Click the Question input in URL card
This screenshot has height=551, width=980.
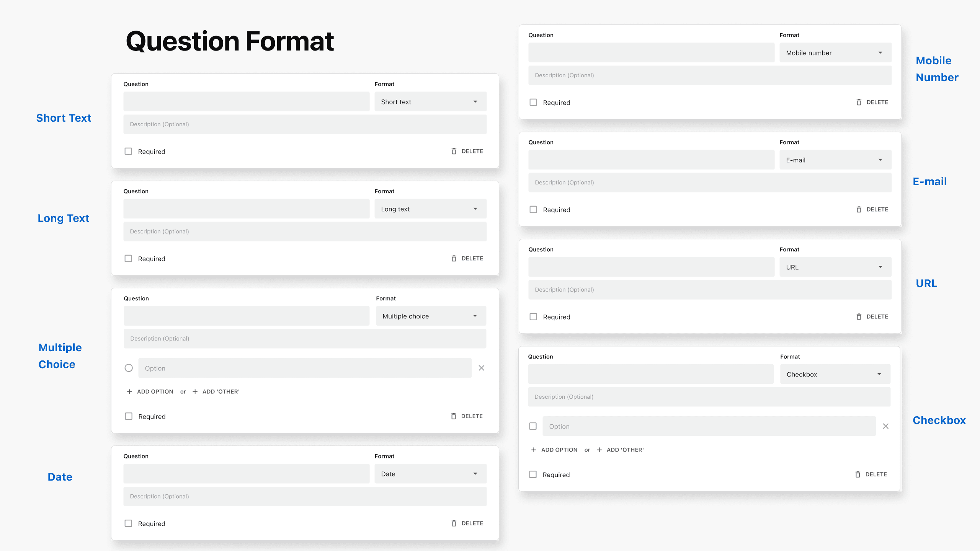pyautogui.click(x=651, y=267)
